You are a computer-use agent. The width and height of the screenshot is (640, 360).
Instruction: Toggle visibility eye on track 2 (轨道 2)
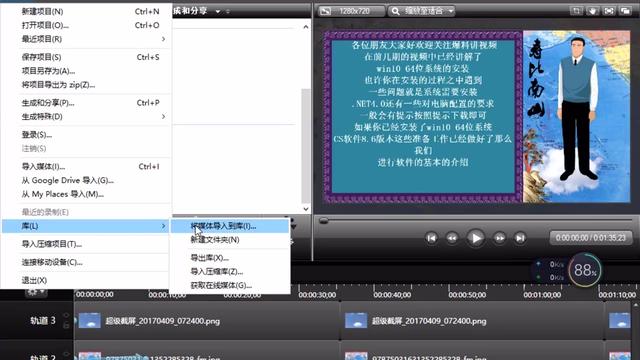pyautogui.click(x=67, y=355)
